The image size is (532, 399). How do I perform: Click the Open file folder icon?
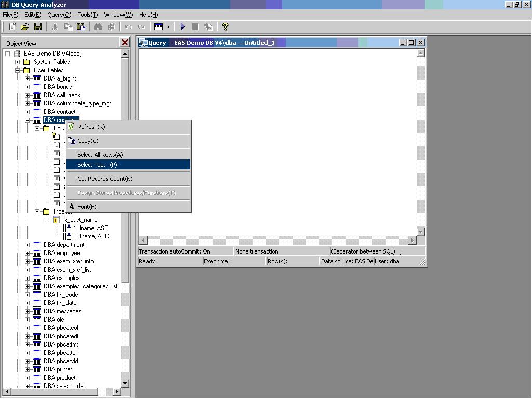point(24,26)
